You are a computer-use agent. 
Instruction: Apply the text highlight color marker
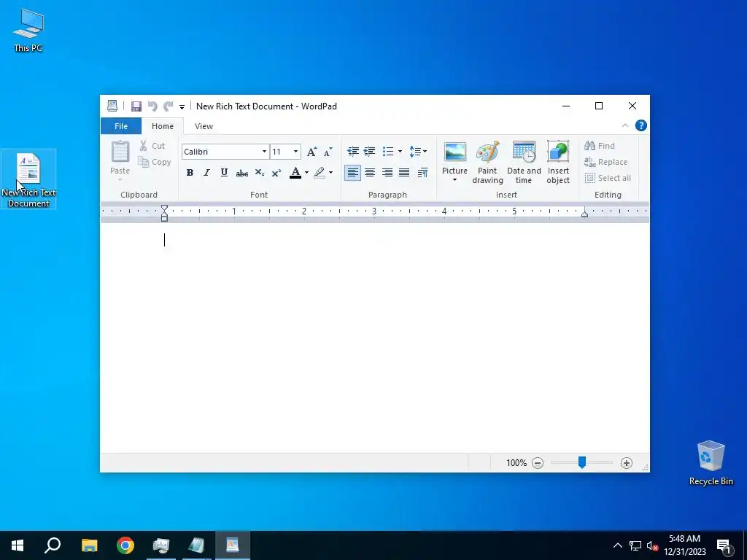point(320,172)
